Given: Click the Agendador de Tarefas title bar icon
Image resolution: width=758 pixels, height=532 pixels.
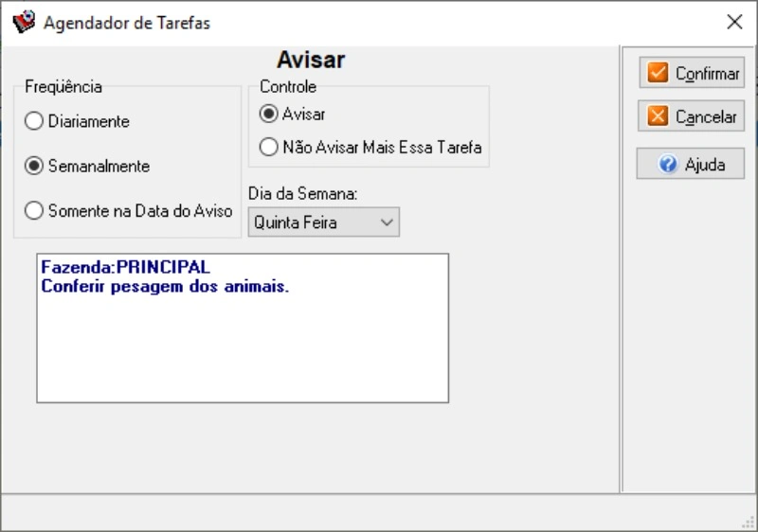Looking at the screenshot, I should pyautogui.click(x=24, y=22).
